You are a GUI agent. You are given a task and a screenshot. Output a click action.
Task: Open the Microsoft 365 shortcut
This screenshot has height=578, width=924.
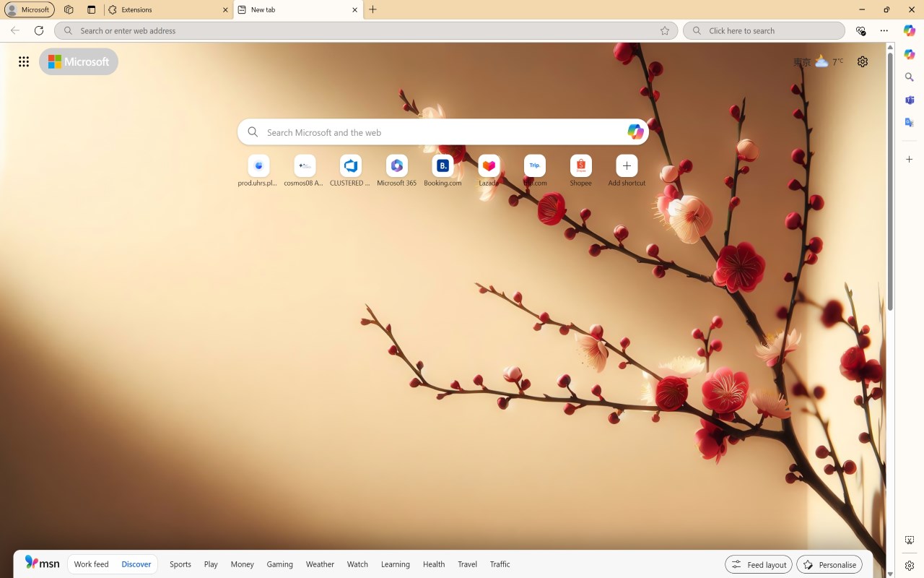coord(396,171)
